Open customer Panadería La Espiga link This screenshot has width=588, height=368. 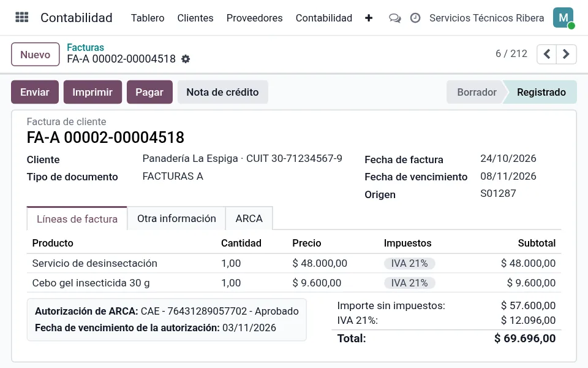(243, 158)
